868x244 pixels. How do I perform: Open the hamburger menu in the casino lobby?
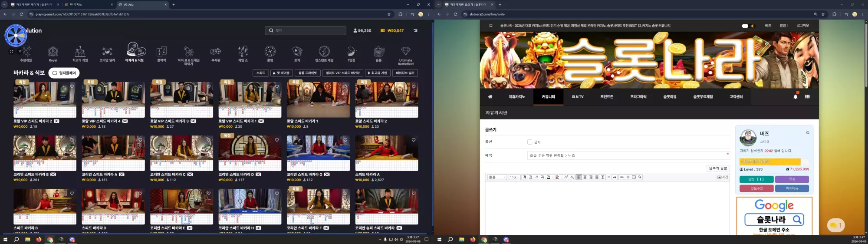click(415, 30)
